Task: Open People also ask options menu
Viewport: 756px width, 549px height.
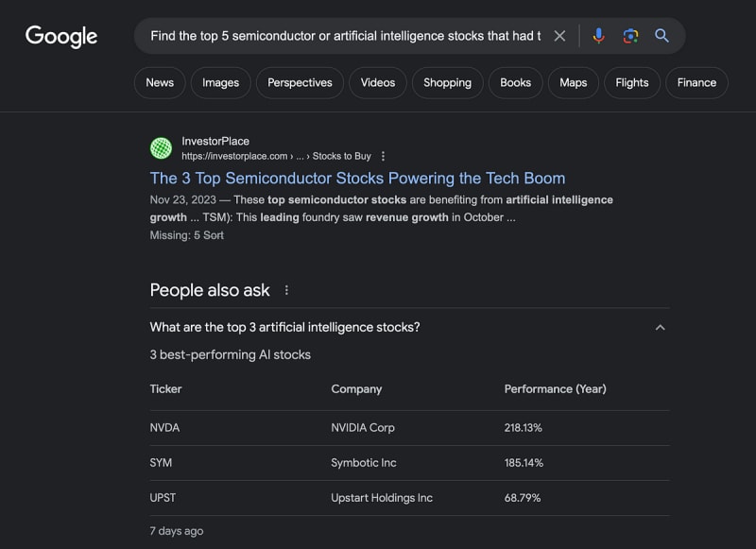Action: point(286,290)
